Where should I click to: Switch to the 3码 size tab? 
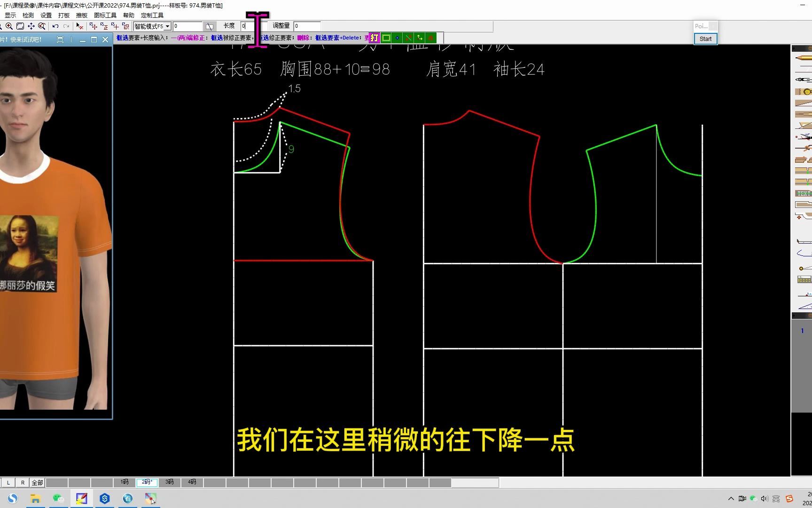170,482
